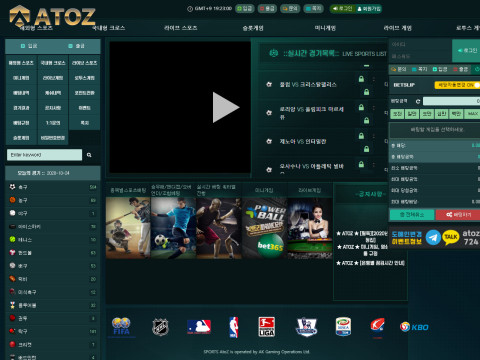The image size is (480, 360).
Task: Select rugby (럭비) in the sports list
Action: click(x=53, y=279)
